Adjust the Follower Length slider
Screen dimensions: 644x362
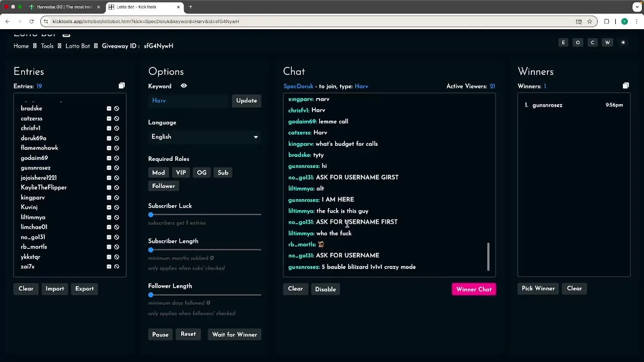205,295
